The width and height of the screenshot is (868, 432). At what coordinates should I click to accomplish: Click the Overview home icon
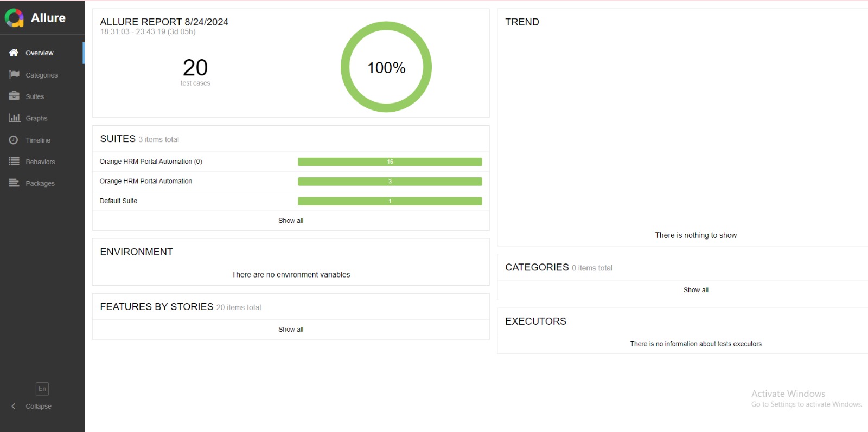click(14, 53)
